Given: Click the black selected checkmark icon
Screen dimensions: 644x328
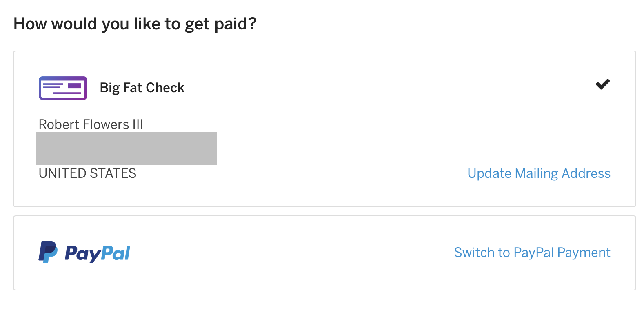Looking at the screenshot, I should coord(602,84).
